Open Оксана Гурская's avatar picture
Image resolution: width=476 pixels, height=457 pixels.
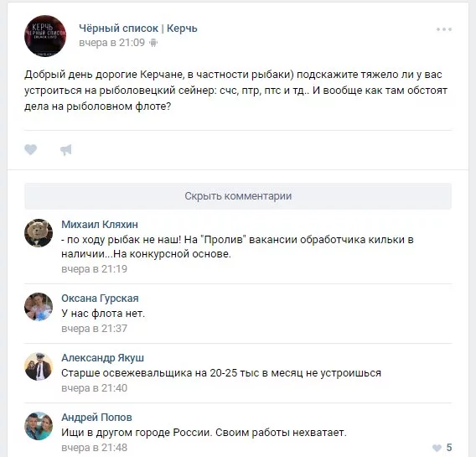(39, 307)
